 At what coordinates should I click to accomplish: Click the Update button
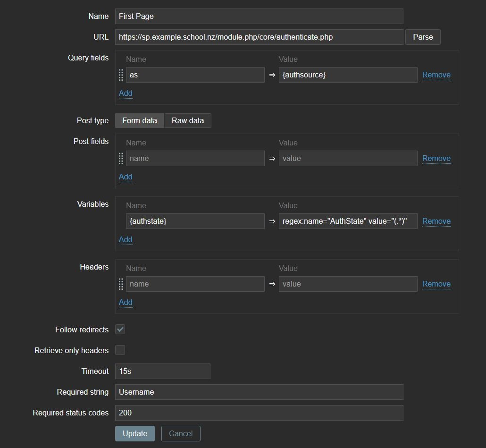click(x=135, y=433)
